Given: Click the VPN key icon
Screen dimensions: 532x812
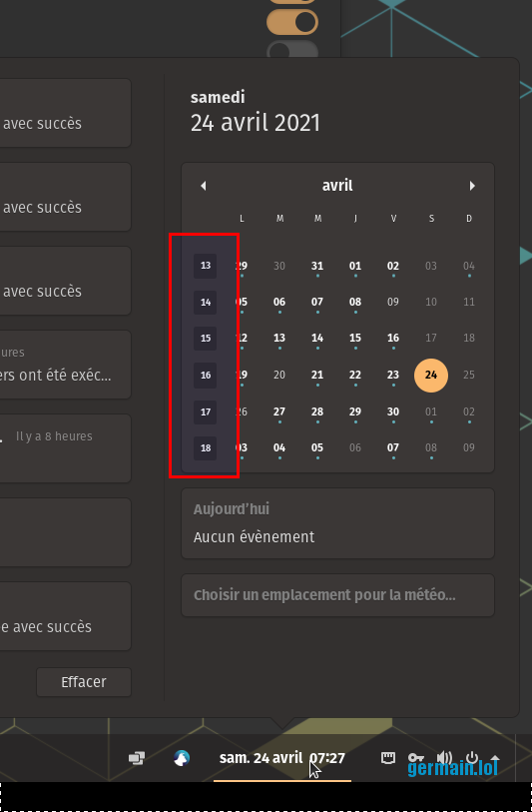Looking at the screenshot, I should [x=416, y=758].
